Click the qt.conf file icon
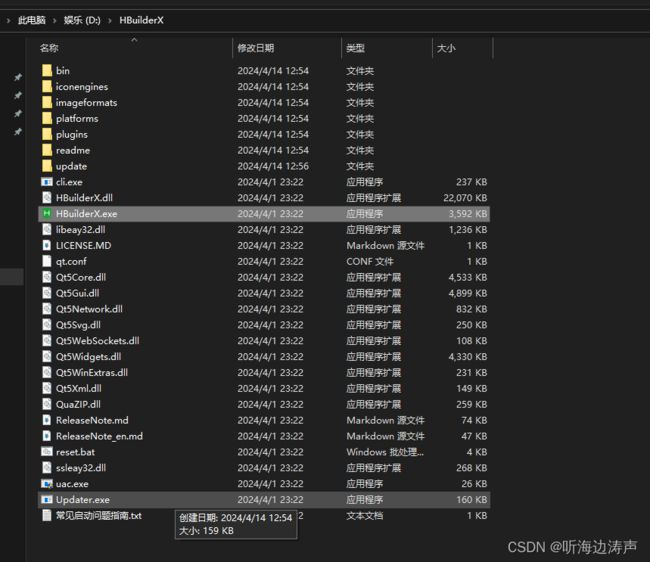Viewport: 650px width, 562px height. coord(47,261)
